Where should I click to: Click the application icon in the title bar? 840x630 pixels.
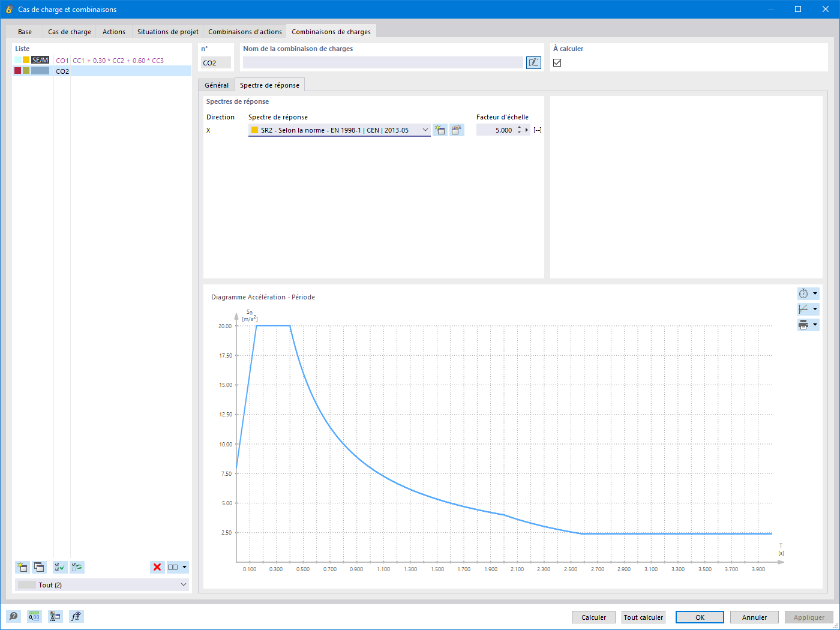(9, 10)
